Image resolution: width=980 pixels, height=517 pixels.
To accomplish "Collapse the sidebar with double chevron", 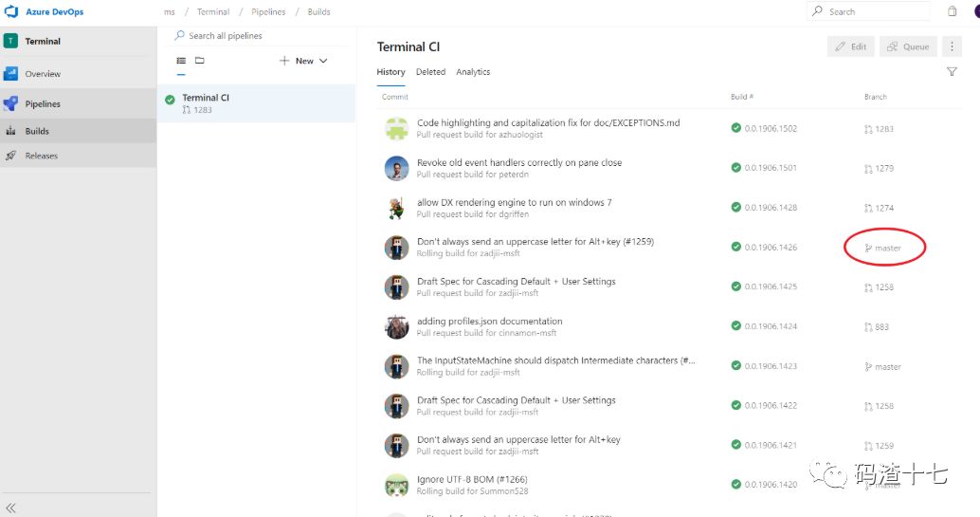I will pos(10,508).
